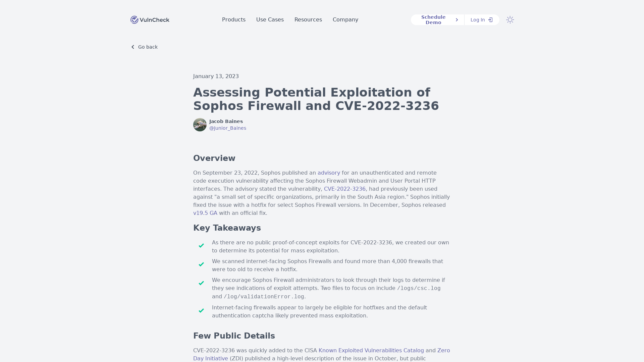Screen dimensions: 644x362
Task: Select the Resources menu item
Action: coord(308,19)
